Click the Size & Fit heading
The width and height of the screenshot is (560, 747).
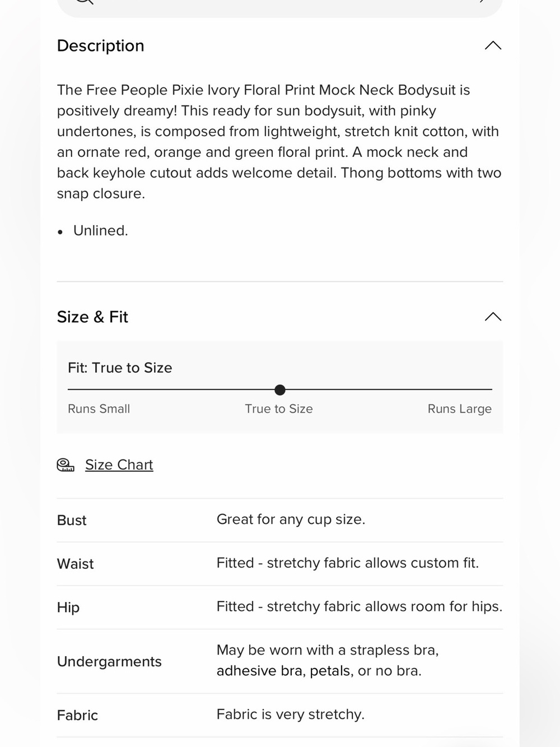point(92,317)
